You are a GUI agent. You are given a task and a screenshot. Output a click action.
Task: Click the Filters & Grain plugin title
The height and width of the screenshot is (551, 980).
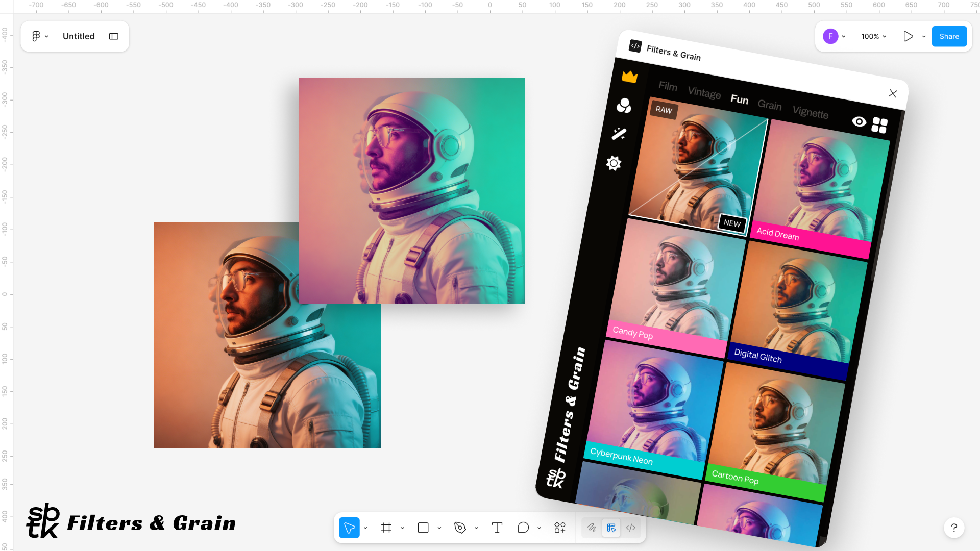tap(674, 53)
